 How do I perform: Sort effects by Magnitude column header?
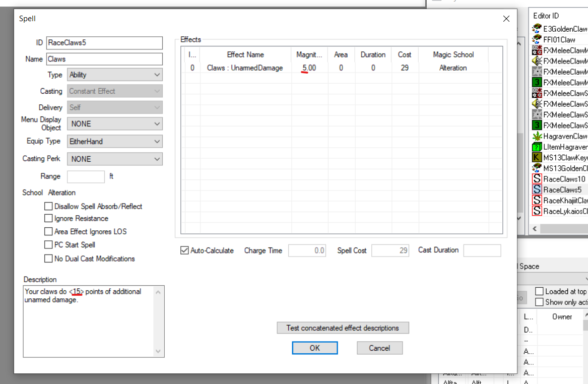point(309,55)
